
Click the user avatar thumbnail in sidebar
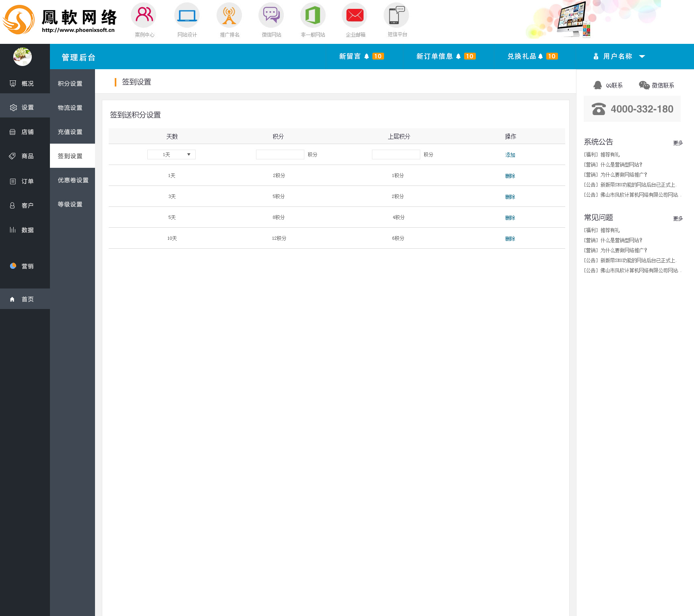click(23, 57)
